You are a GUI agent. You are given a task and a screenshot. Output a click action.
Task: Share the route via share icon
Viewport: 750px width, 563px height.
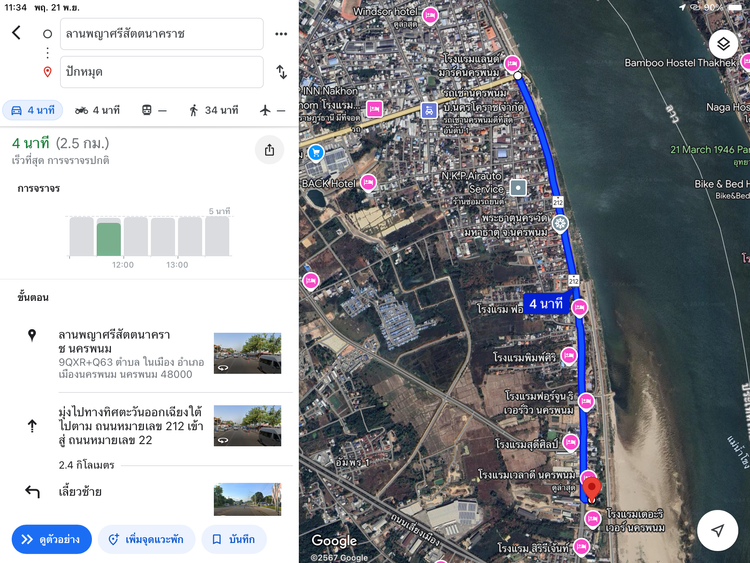pyautogui.click(x=269, y=150)
